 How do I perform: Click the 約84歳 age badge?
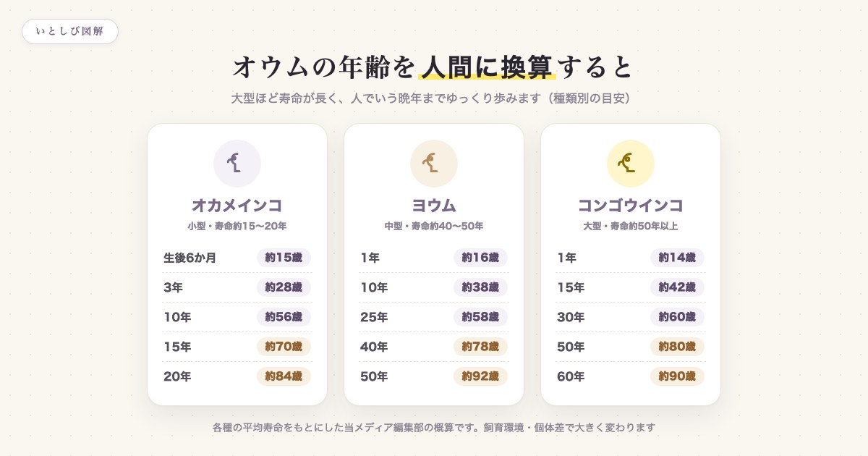(x=284, y=376)
